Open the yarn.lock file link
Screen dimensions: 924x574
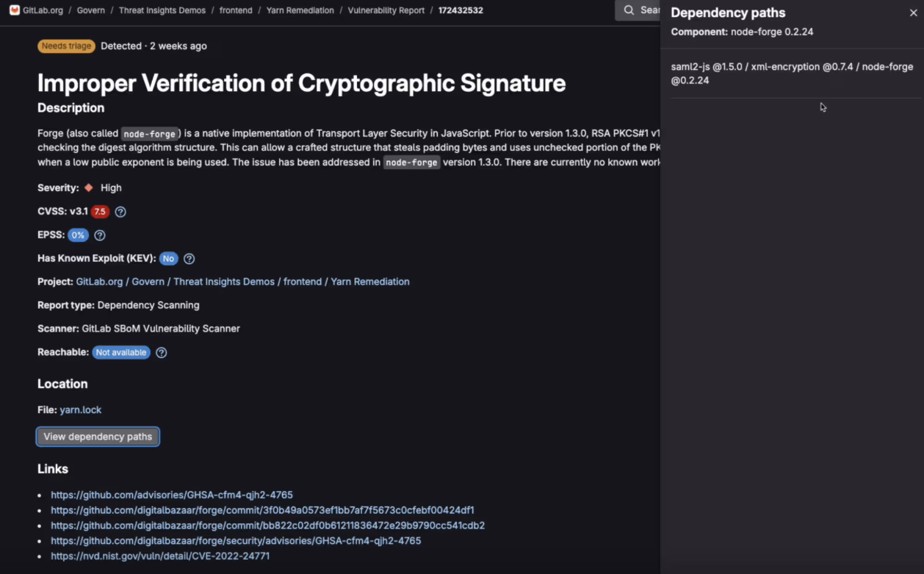(x=81, y=410)
